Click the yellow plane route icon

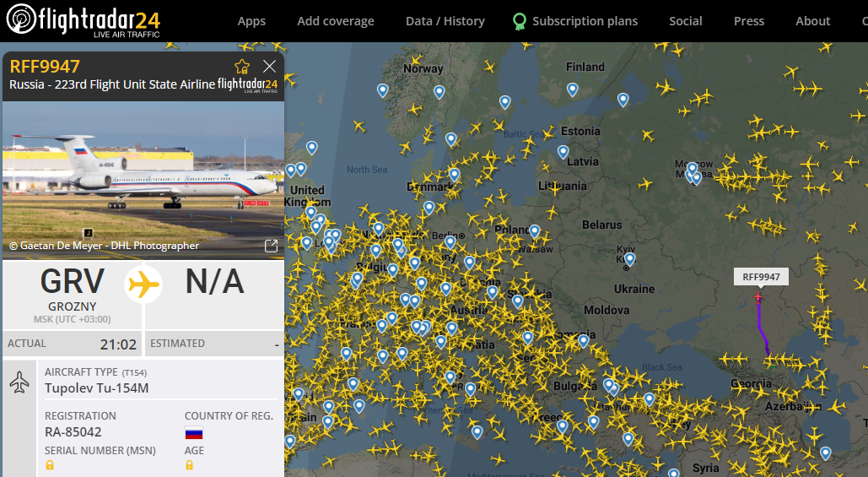tap(143, 285)
